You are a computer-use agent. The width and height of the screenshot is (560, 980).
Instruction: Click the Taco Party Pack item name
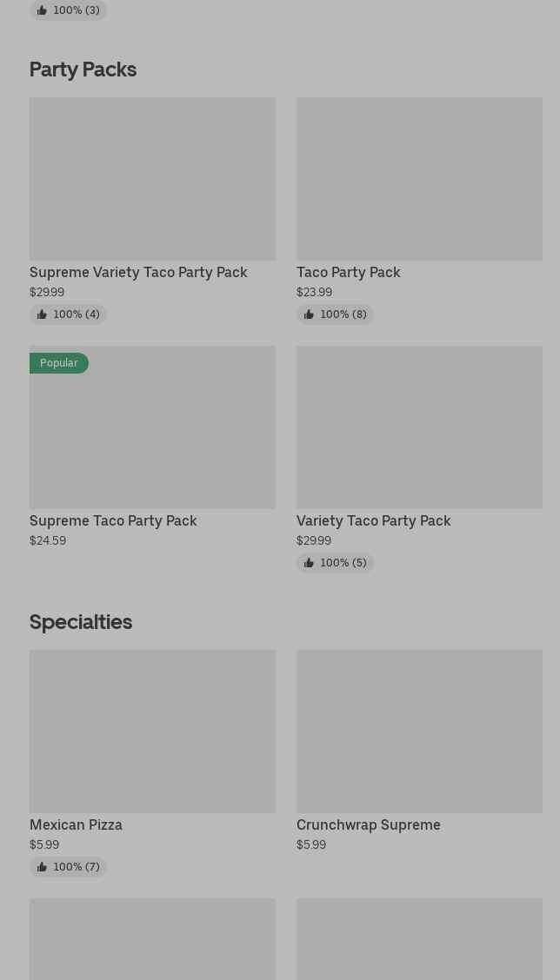click(x=348, y=272)
